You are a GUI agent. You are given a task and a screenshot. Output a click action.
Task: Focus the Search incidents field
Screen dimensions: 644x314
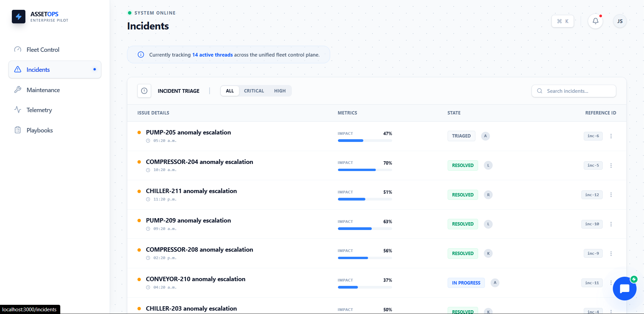click(x=574, y=91)
